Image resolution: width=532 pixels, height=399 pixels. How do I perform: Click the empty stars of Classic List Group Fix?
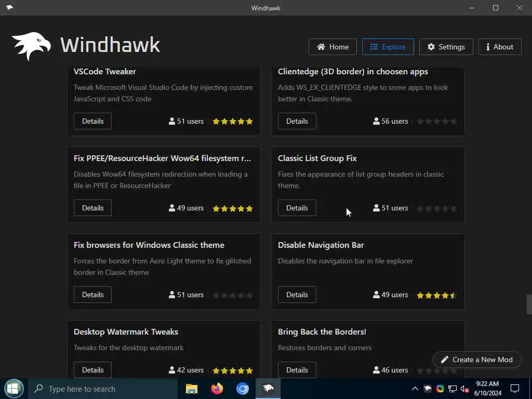[436, 208]
